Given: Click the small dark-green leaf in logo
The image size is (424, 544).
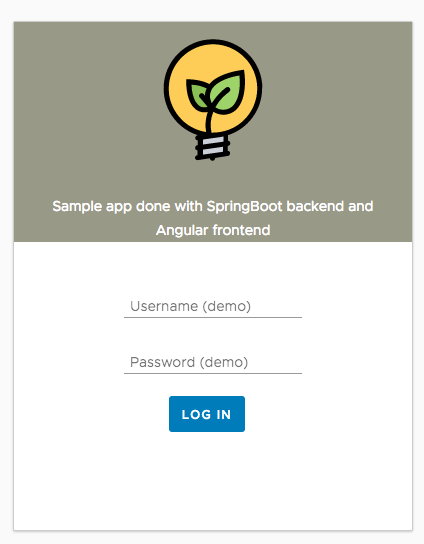Looking at the screenshot, I should pos(196,94).
